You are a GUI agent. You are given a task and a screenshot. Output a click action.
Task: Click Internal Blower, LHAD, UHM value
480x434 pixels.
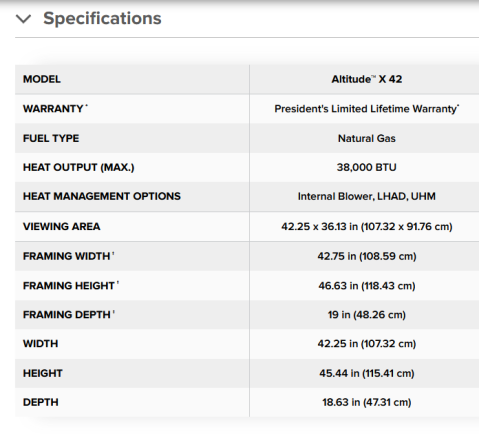tap(367, 196)
